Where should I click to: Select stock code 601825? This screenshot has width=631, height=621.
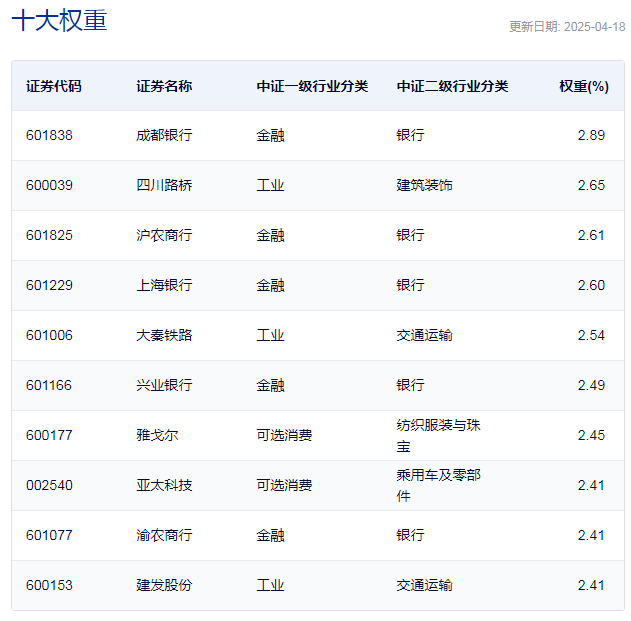coord(49,235)
